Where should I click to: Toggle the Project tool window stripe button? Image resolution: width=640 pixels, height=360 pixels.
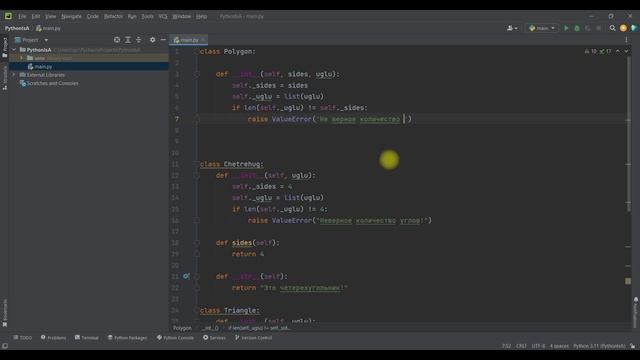pos(4,47)
